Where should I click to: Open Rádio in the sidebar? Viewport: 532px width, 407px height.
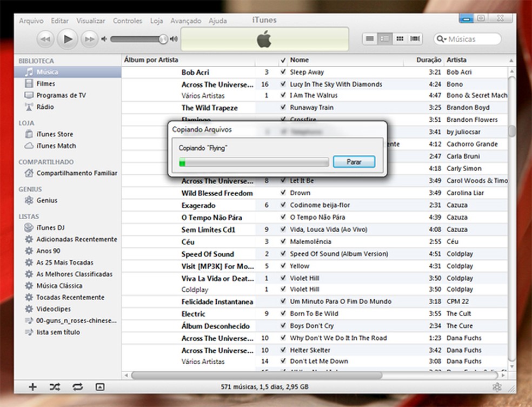[68, 107]
